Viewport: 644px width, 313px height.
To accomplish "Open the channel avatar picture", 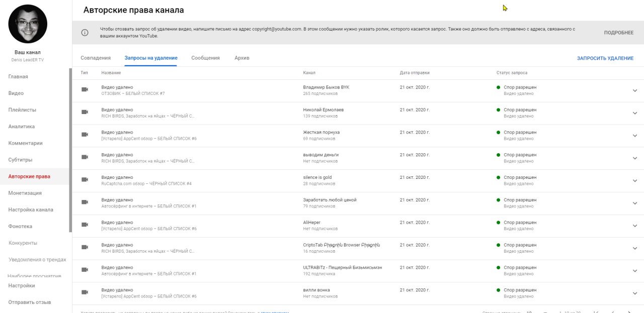I will tap(28, 24).
